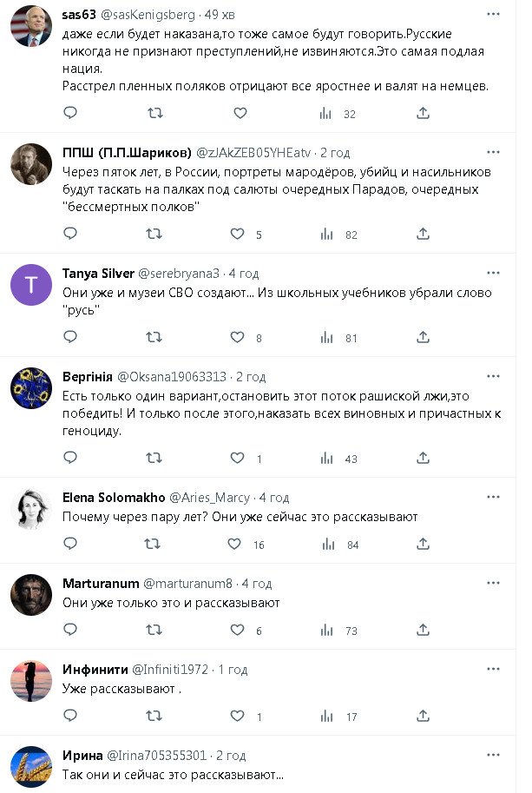The height and width of the screenshot is (793, 532).
Task: Retweet Вергінія's tweet
Action: [154, 458]
